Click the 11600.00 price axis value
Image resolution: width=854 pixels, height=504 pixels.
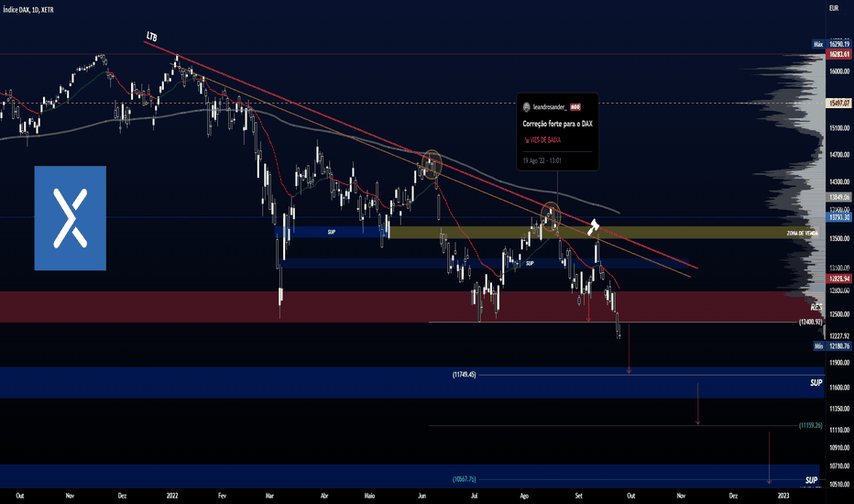839,388
